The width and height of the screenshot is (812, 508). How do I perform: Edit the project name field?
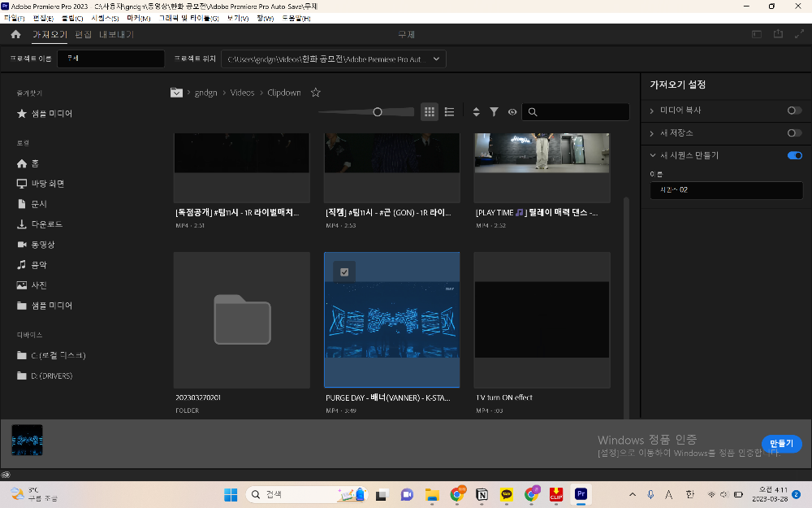coord(110,59)
